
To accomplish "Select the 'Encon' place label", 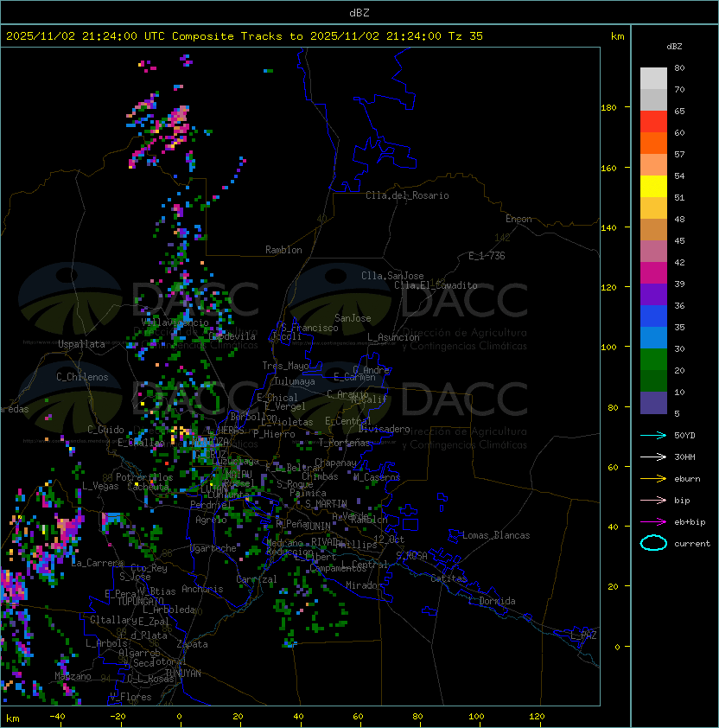I will point(519,219).
